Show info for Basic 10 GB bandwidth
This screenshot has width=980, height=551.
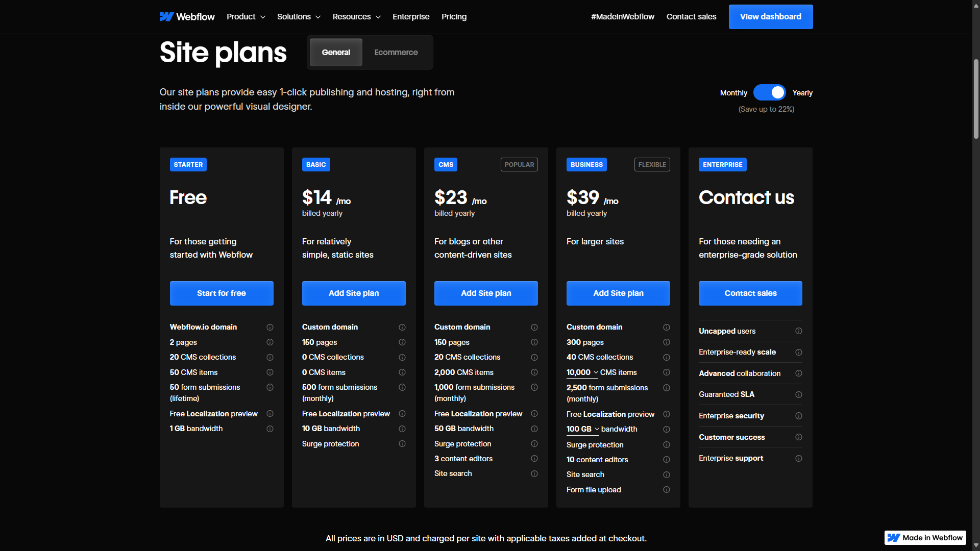click(402, 429)
